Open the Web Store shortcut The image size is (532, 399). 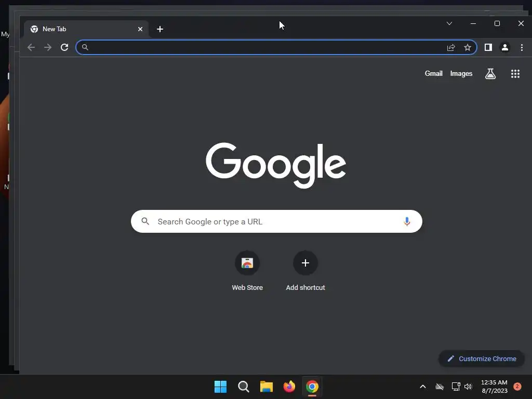247,271
